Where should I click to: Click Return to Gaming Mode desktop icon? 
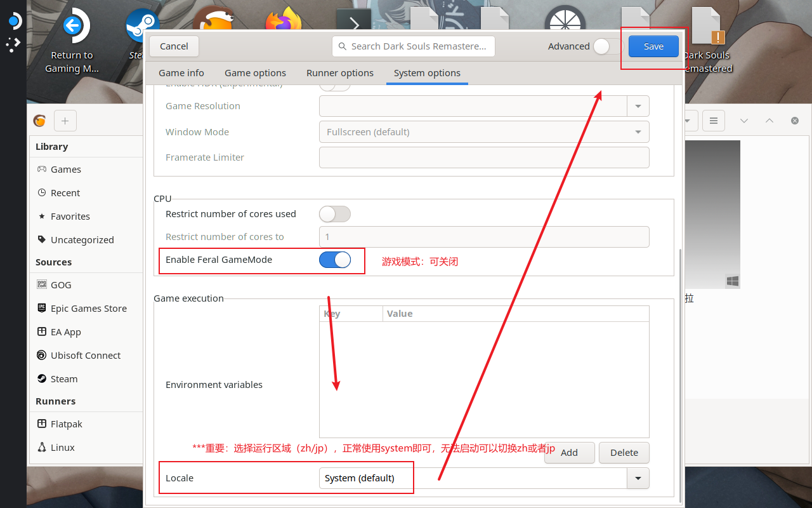(x=72, y=41)
